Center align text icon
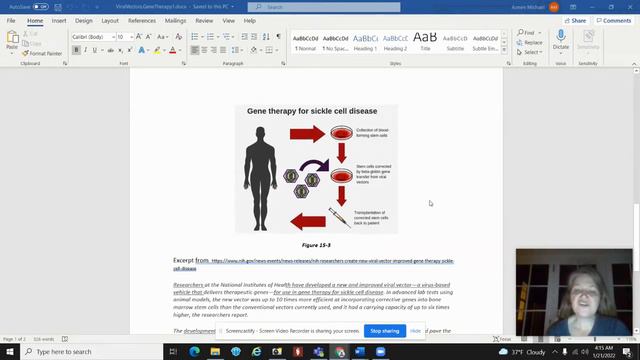 pos(204,50)
